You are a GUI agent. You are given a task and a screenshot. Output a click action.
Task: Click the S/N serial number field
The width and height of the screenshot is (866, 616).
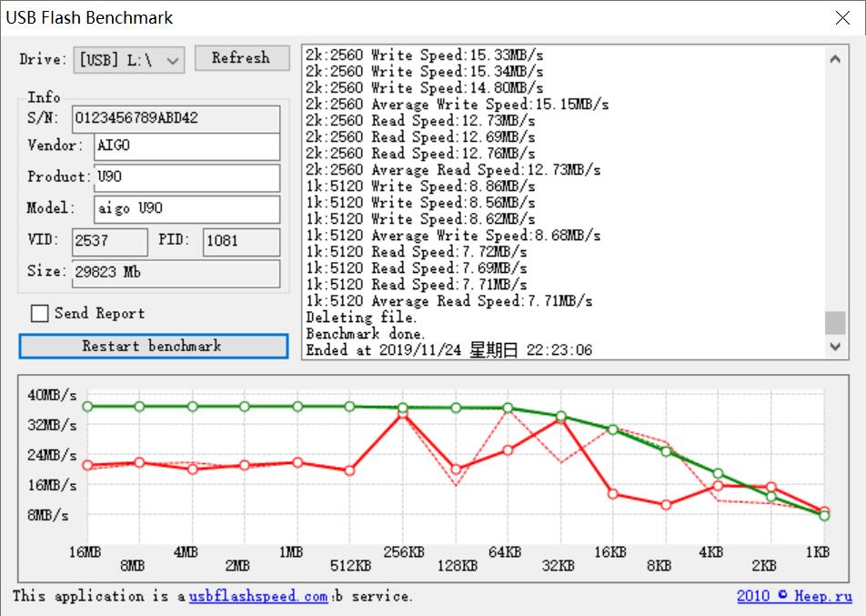[176, 118]
